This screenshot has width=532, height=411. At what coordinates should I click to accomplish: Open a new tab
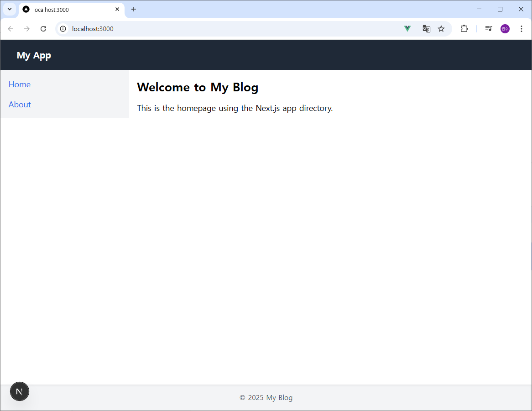134,9
